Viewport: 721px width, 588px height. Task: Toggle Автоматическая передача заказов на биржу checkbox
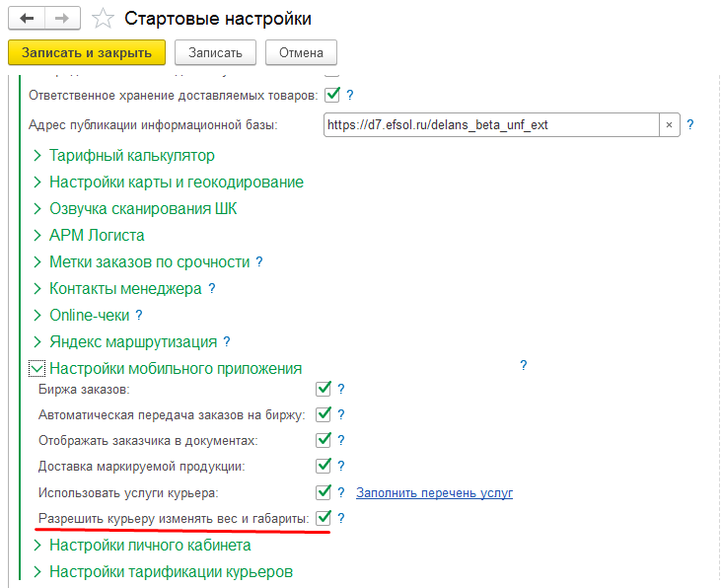[x=324, y=414]
